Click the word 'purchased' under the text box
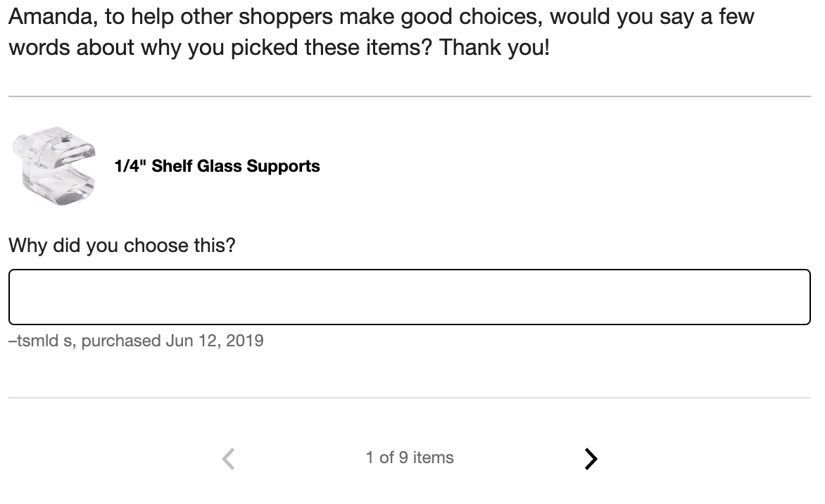Screen dimensions: 825x504 121,341
